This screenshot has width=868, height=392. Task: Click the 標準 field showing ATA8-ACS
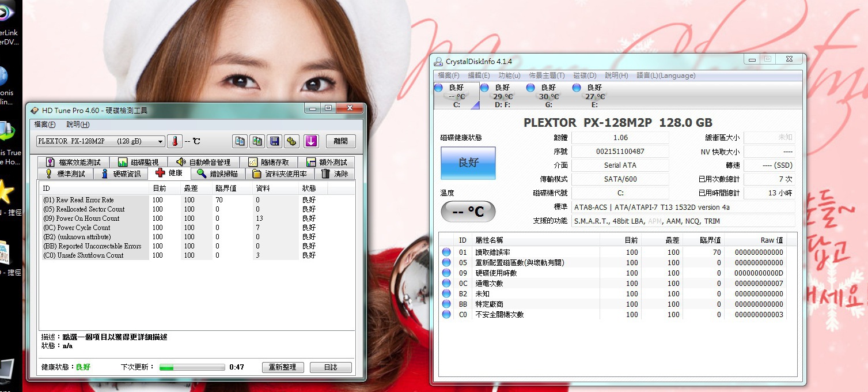point(683,207)
